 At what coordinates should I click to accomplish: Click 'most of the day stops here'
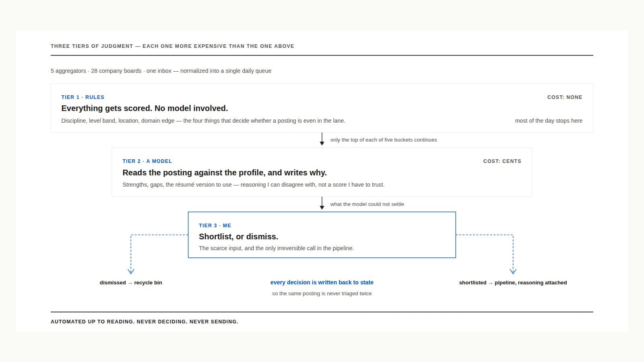[x=549, y=121]
